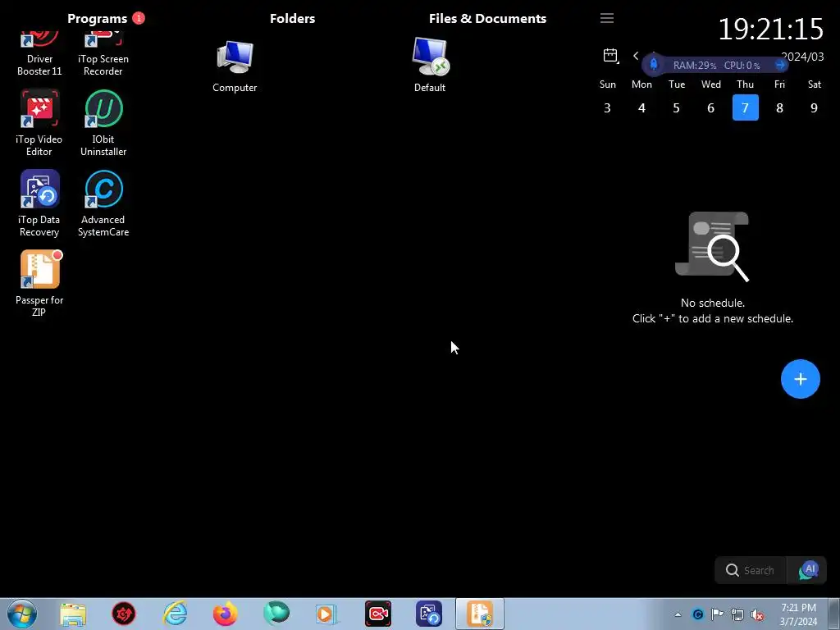
Task: Select the Files & Documents section header
Action: point(487,18)
